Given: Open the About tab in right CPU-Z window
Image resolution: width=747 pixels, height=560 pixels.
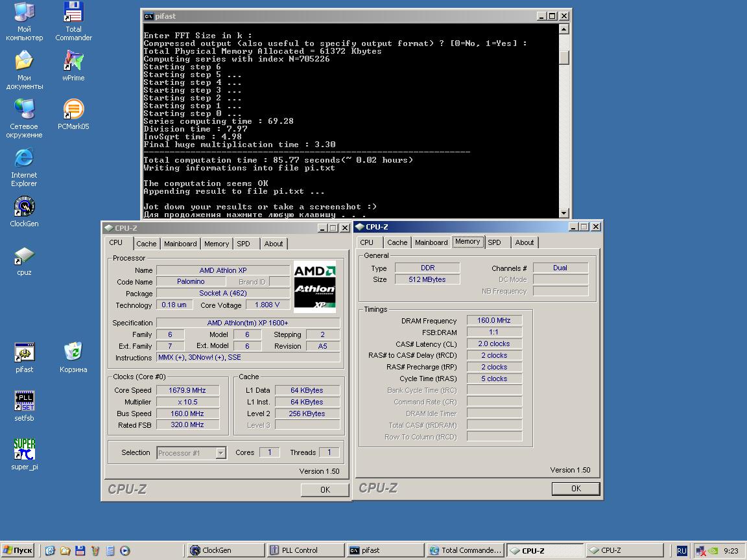Looking at the screenshot, I should pos(525,242).
